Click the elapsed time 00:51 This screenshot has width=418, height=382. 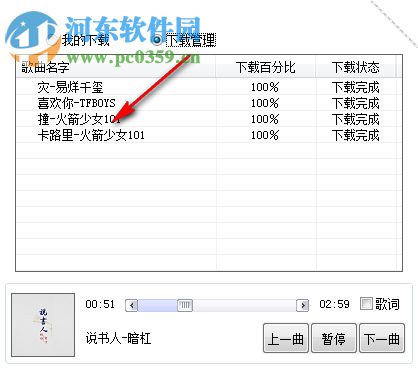pos(100,304)
